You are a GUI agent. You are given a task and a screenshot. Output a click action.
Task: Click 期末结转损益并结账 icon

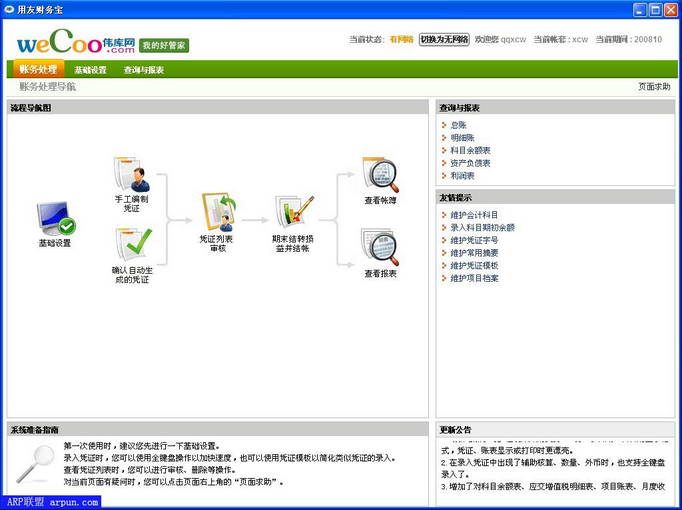(294, 211)
